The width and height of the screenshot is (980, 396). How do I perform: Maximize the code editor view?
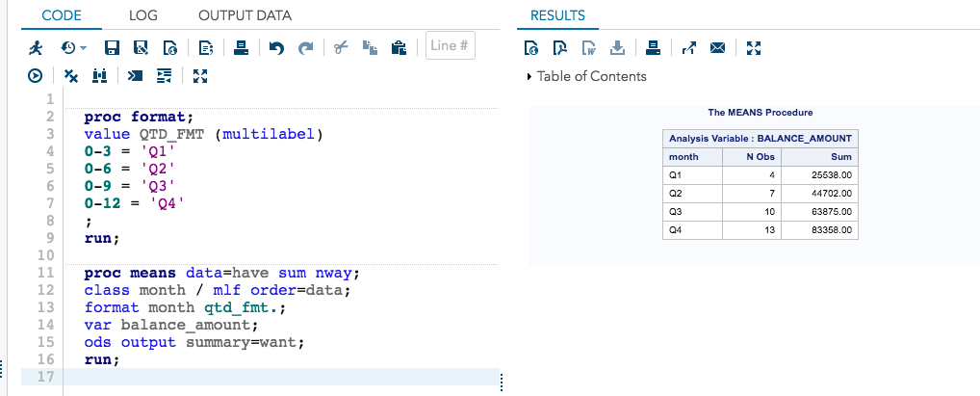pyautogui.click(x=200, y=76)
